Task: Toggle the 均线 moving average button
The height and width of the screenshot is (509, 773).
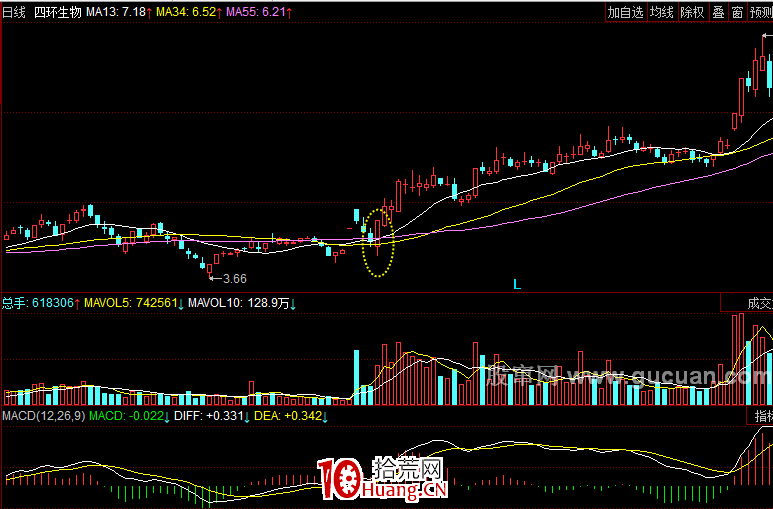Action: coord(662,12)
